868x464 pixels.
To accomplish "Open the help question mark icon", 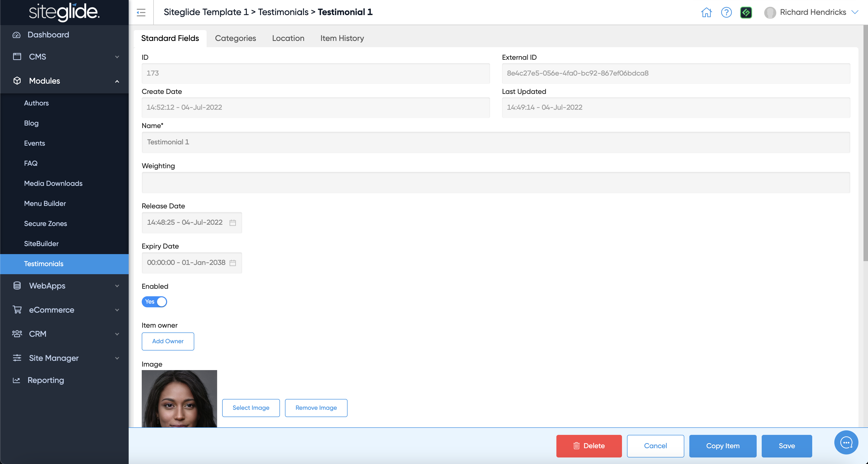I will tap(726, 13).
